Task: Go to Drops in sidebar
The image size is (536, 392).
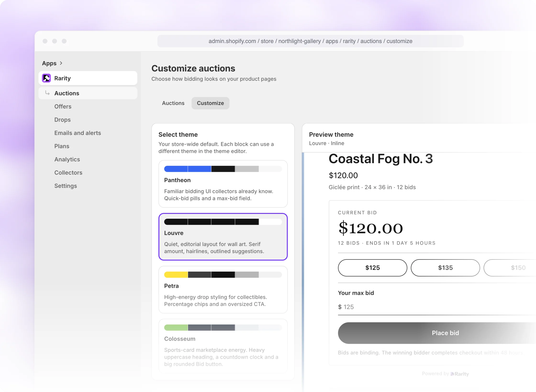Action: click(62, 120)
